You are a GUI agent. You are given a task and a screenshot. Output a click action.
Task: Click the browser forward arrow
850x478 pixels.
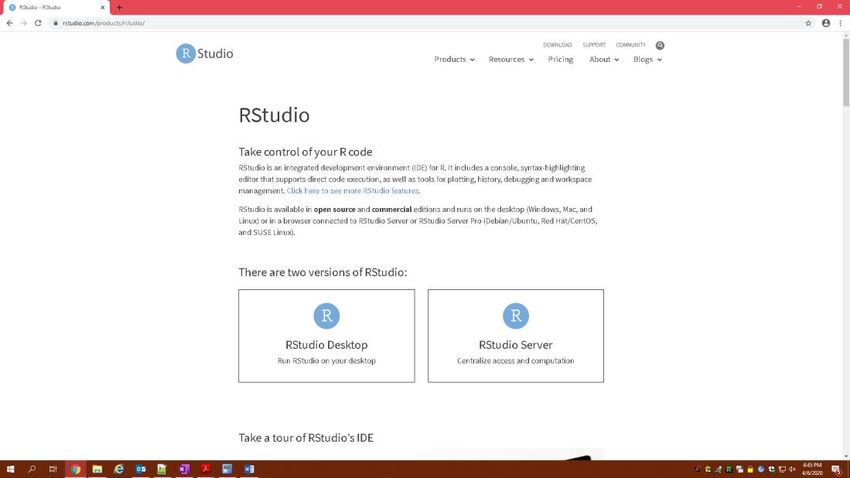[x=23, y=23]
